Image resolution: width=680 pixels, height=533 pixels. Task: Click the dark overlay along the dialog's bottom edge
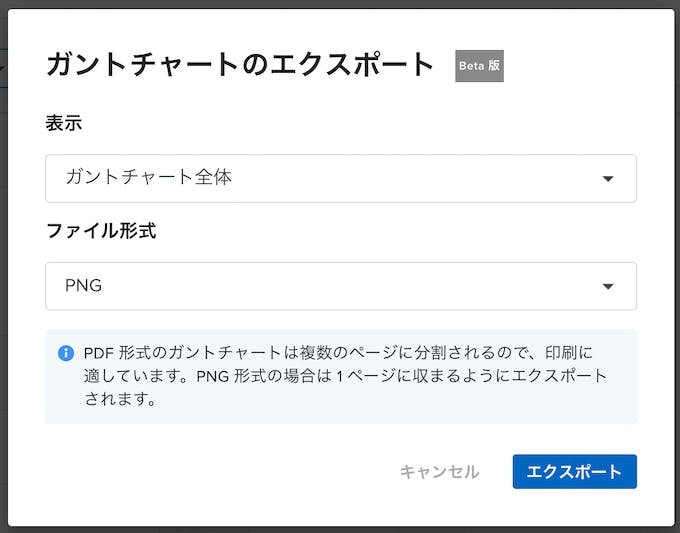[x=340, y=530]
